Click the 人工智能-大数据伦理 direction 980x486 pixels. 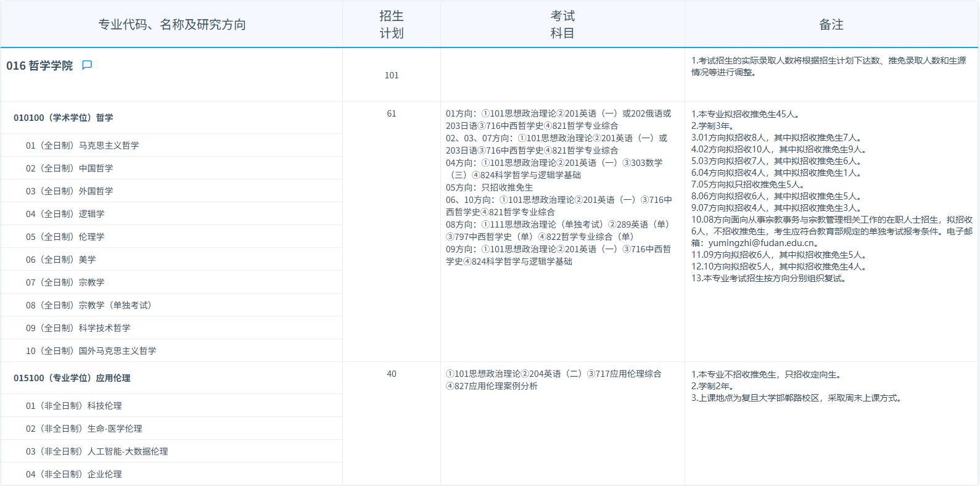(x=97, y=451)
